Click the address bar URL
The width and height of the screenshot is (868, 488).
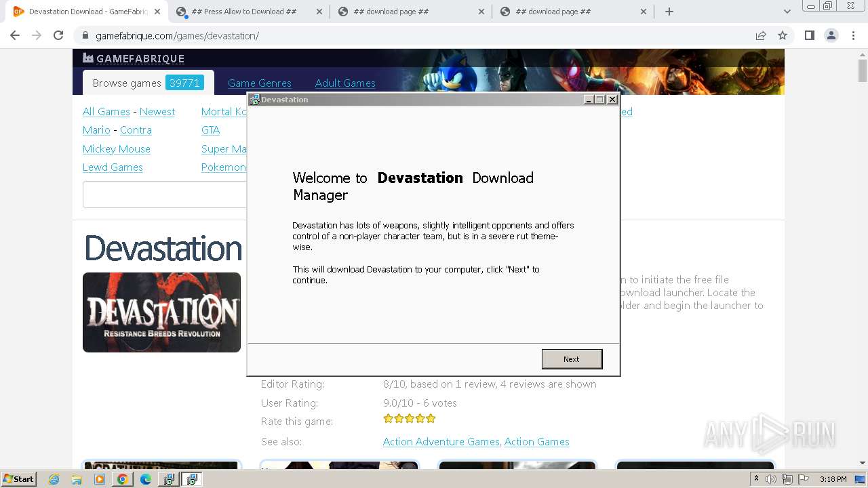177,36
